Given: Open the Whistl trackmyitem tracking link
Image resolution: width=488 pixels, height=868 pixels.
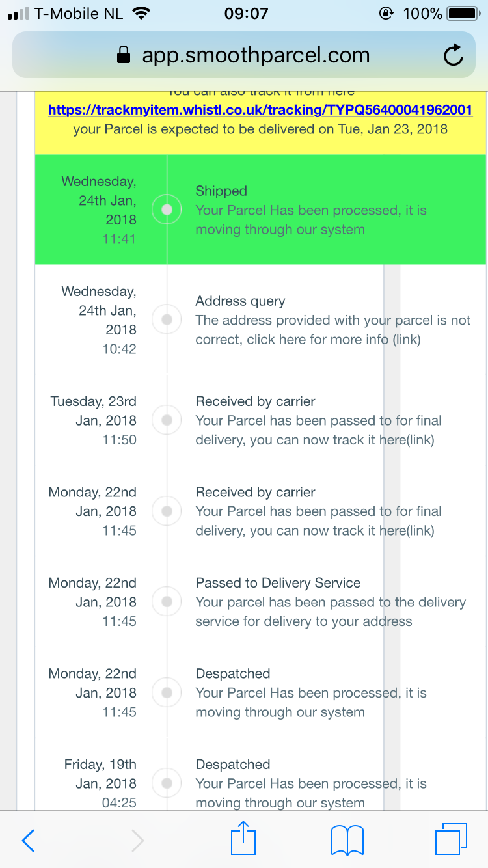Looking at the screenshot, I should tap(260, 109).
